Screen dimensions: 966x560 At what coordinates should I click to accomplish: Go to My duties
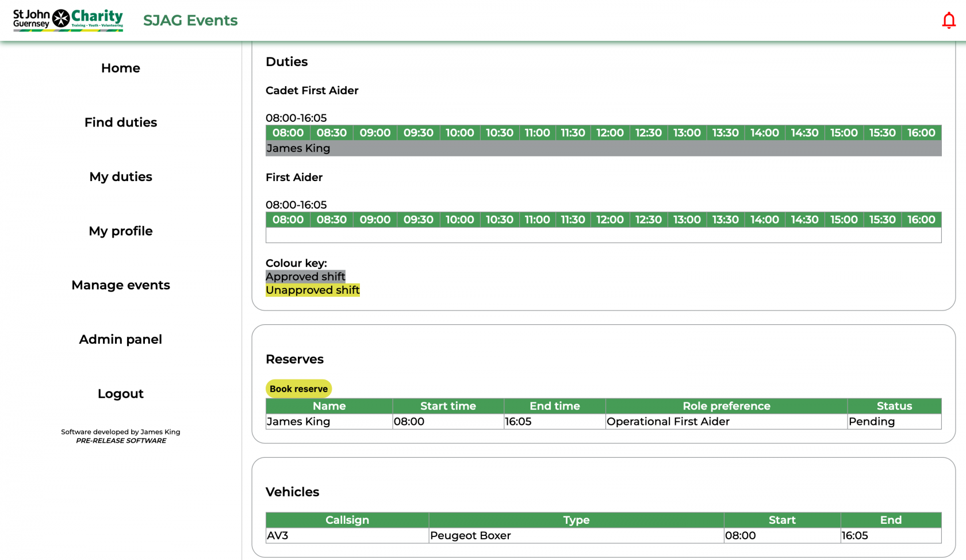click(120, 177)
